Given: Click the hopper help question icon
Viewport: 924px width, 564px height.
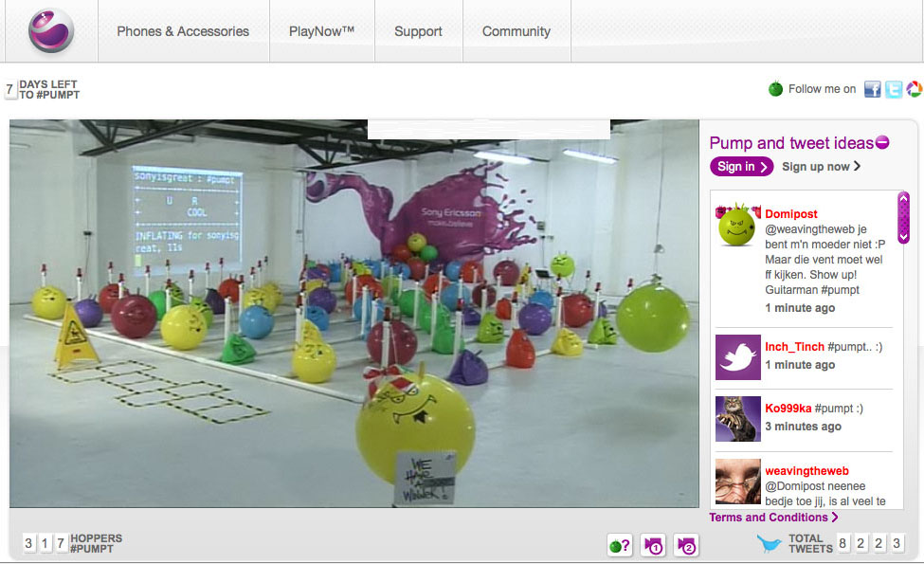Looking at the screenshot, I should tap(620, 546).
